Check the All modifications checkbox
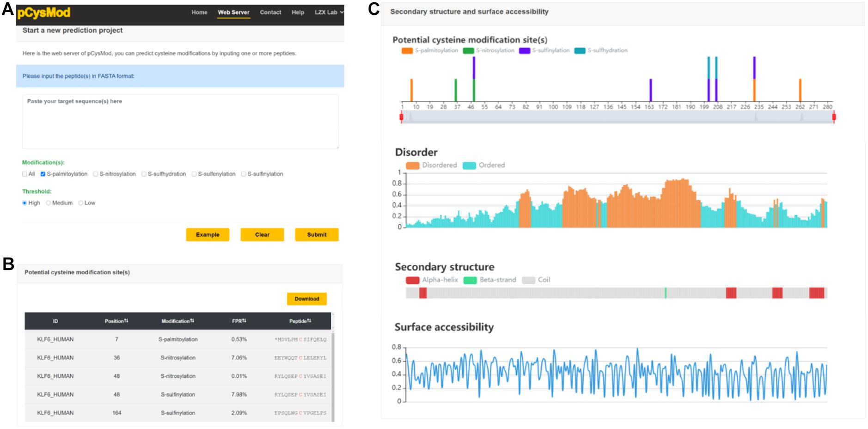Image resolution: width=868 pixels, height=429 pixels. point(24,174)
